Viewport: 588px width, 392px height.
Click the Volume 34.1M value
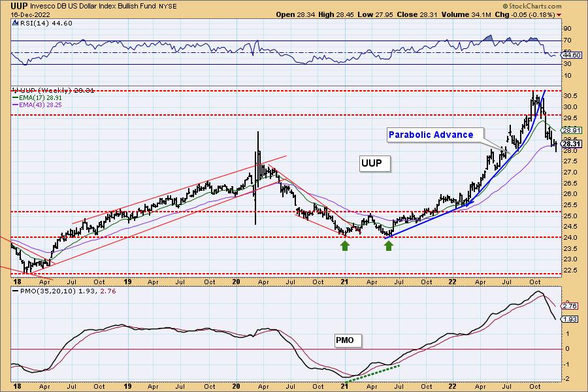[x=466, y=14]
